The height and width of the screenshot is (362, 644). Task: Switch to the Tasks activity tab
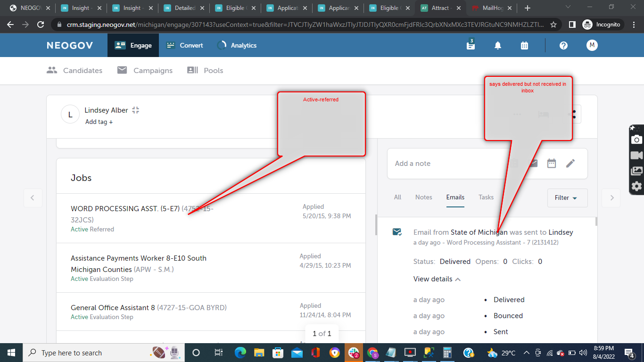click(x=486, y=197)
